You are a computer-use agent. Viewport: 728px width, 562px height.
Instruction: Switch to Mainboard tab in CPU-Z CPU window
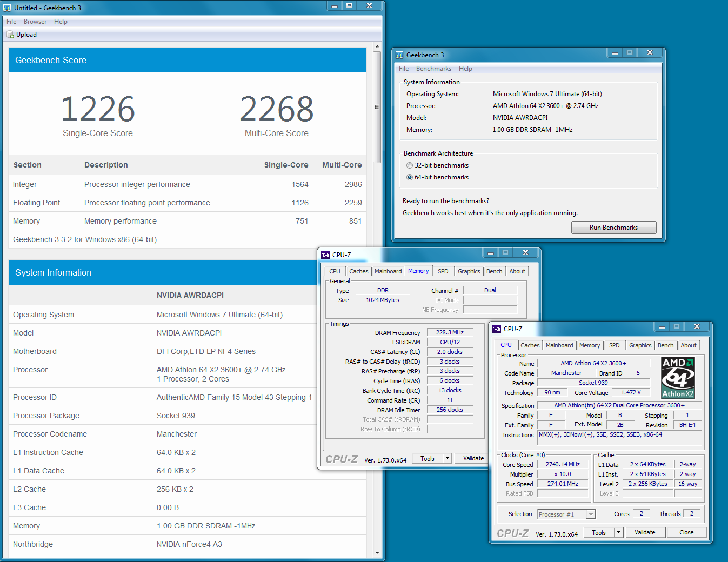click(x=559, y=345)
